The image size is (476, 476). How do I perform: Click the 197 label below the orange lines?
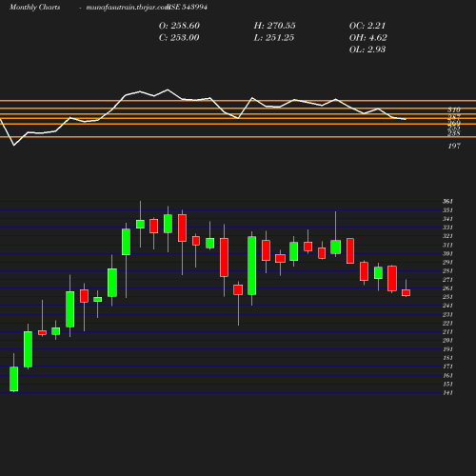click(454, 146)
